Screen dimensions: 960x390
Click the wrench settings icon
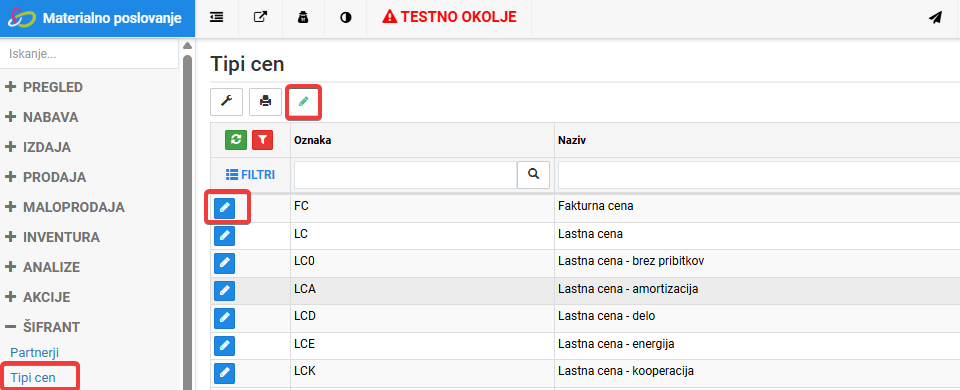[x=227, y=102]
